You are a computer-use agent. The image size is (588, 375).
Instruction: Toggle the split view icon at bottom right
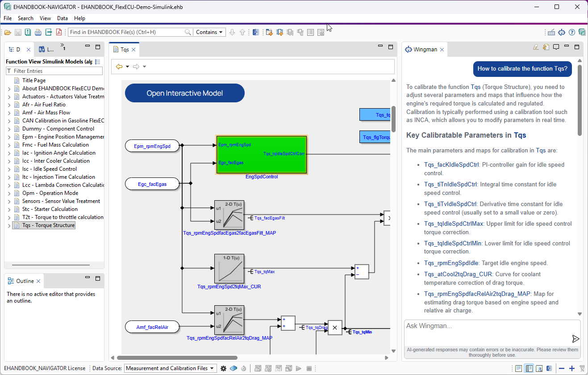tap(529, 368)
